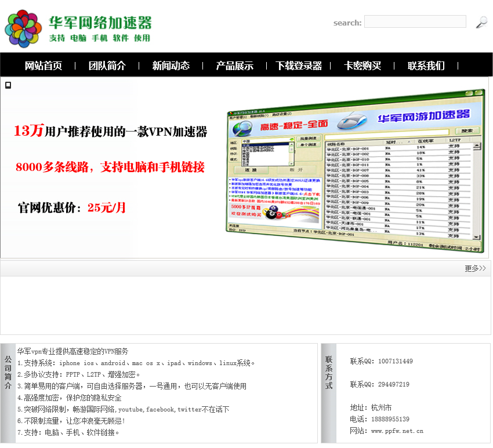Image resolution: width=493 pixels, height=448 pixels.
Task: Click the 更多>> link
Action: point(476,268)
